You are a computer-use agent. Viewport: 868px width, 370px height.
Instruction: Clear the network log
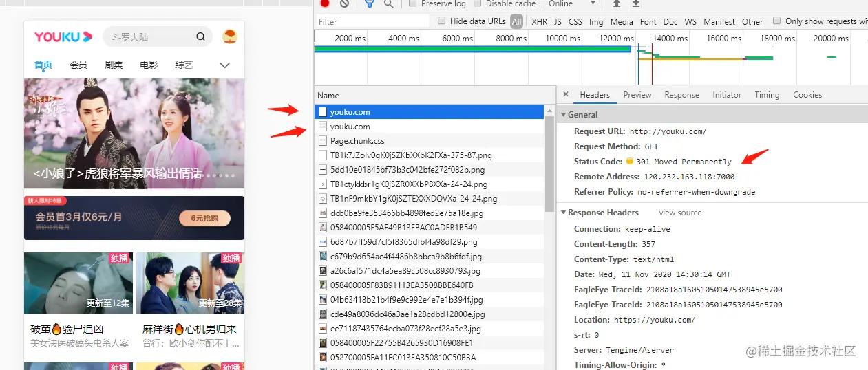344,3
